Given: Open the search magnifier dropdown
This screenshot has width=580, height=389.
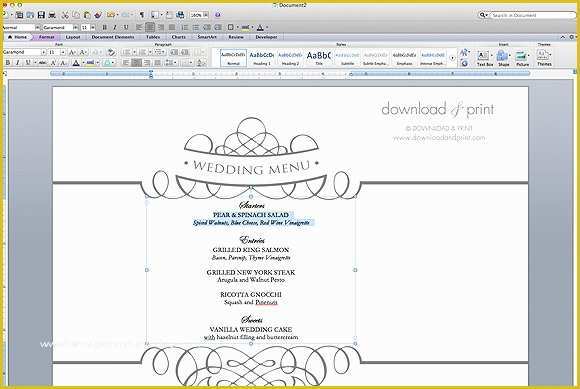Looking at the screenshot, I should [483, 15].
